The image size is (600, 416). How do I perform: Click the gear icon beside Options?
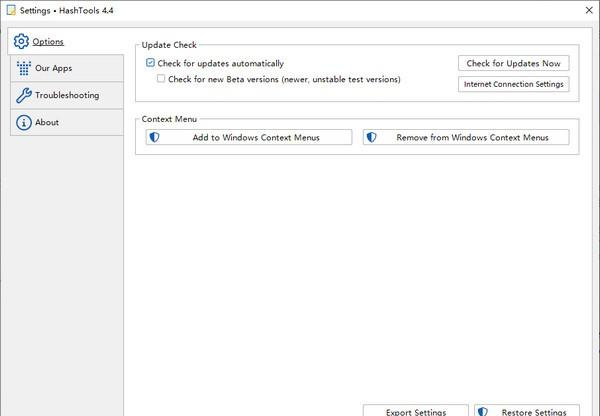tap(21, 41)
